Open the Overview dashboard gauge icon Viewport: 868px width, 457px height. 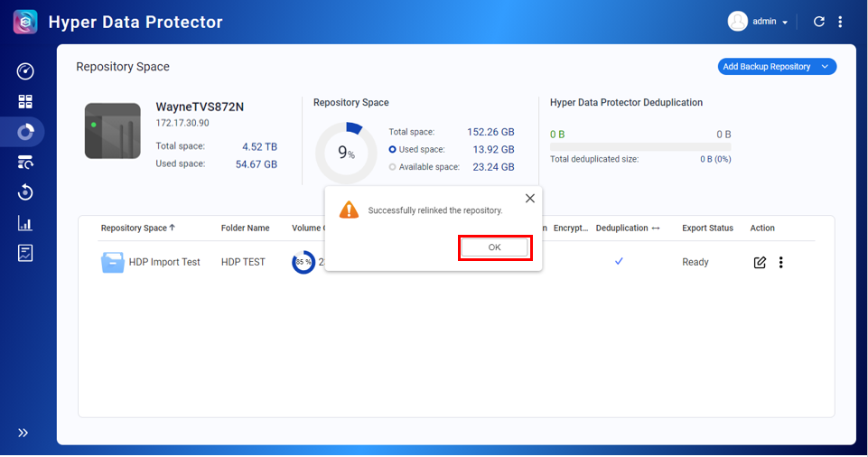pyautogui.click(x=25, y=71)
